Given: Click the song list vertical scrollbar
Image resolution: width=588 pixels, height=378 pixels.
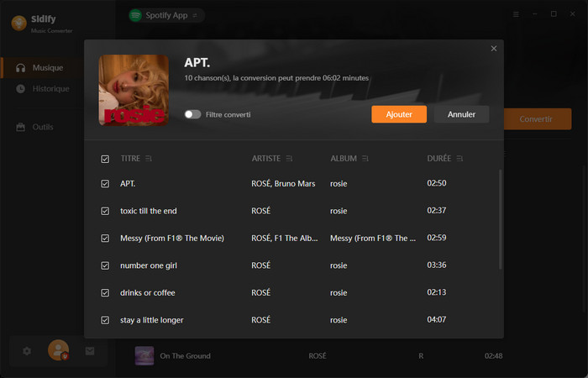Looking at the screenshot, I should [x=501, y=218].
